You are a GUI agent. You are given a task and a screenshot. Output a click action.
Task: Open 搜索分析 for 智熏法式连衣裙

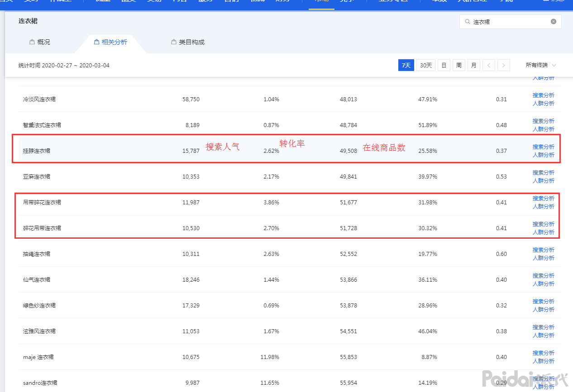543,121
